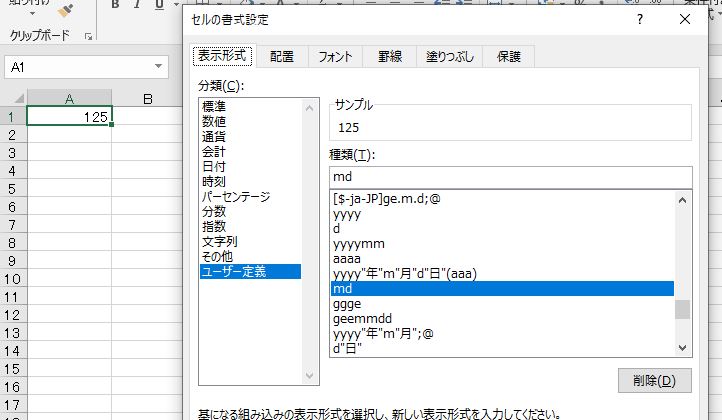The width and height of the screenshot is (722, 420).
Task: Switch to the 配置 tab
Action: [282, 57]
